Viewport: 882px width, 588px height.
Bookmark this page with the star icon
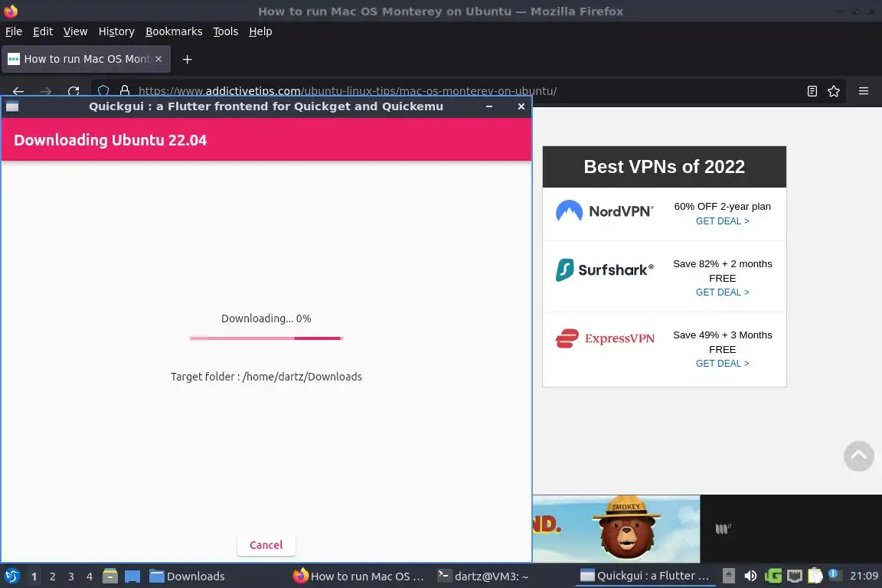coord(834,91)
